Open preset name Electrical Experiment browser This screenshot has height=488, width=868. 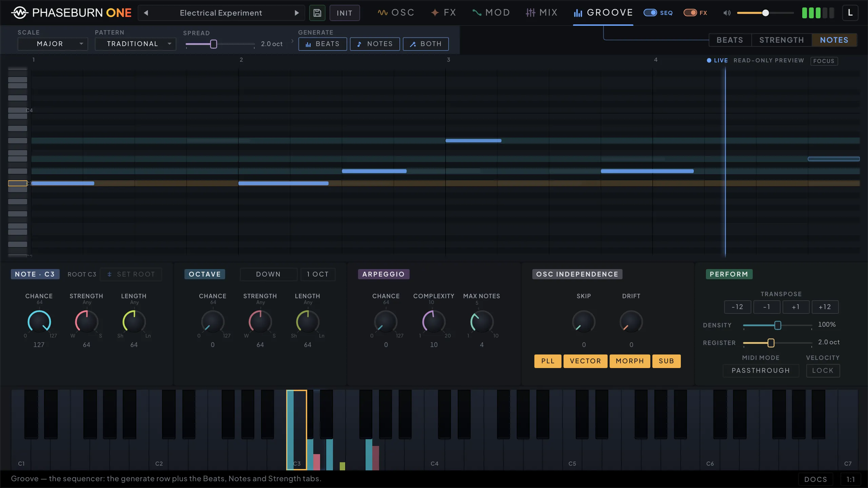[x=221, y=13]
